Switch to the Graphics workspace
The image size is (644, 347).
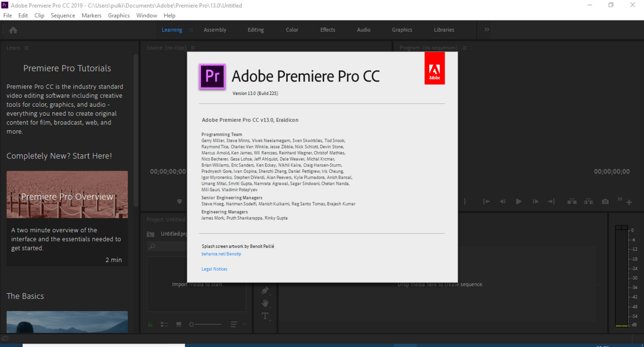(402, 30)
